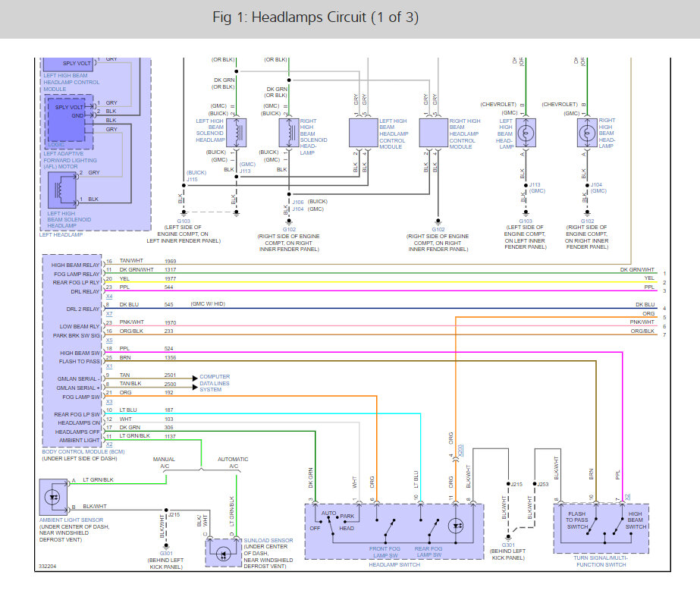Click the left high beam Chevrolet headlamp bulb symbol
The height and width of the screenshot is (603, 700).
tap(526, 133)
